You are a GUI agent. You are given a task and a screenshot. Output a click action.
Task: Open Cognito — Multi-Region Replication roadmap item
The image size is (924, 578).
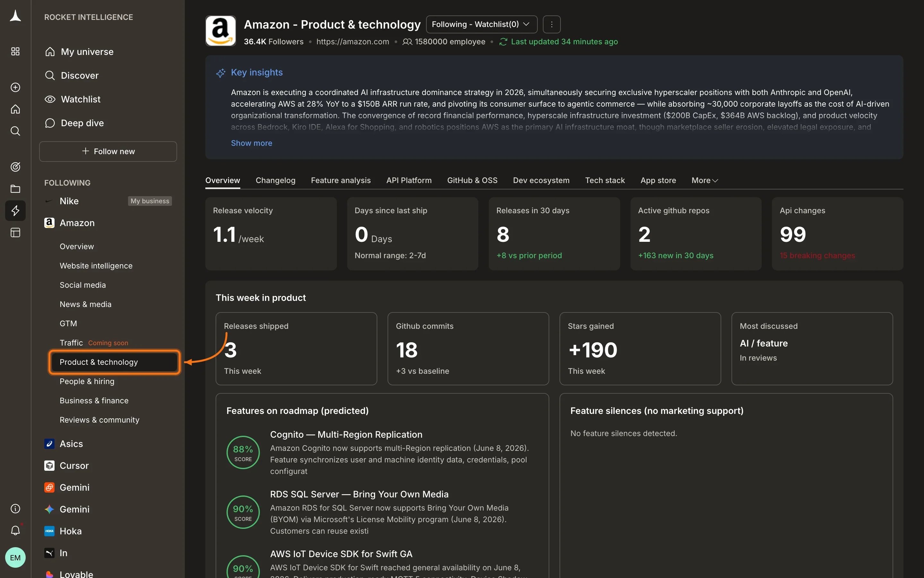[x=346, y=435]
